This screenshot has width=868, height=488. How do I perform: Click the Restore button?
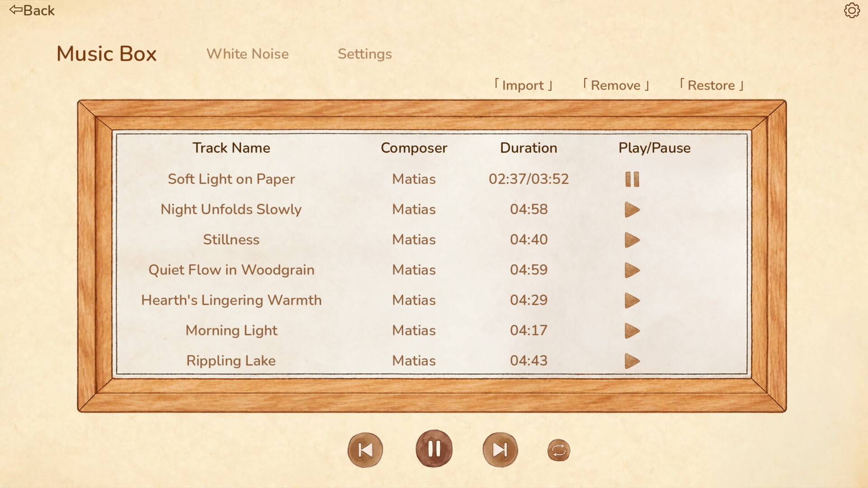point(712,85)
